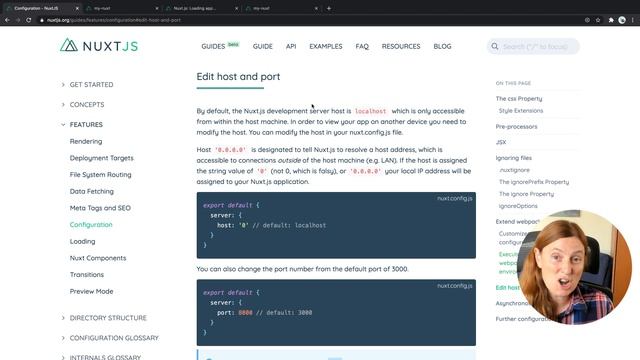This screenshot has height=360, width=640.
Task: Click the GET STARTED section label
Action: coord(91,84)
